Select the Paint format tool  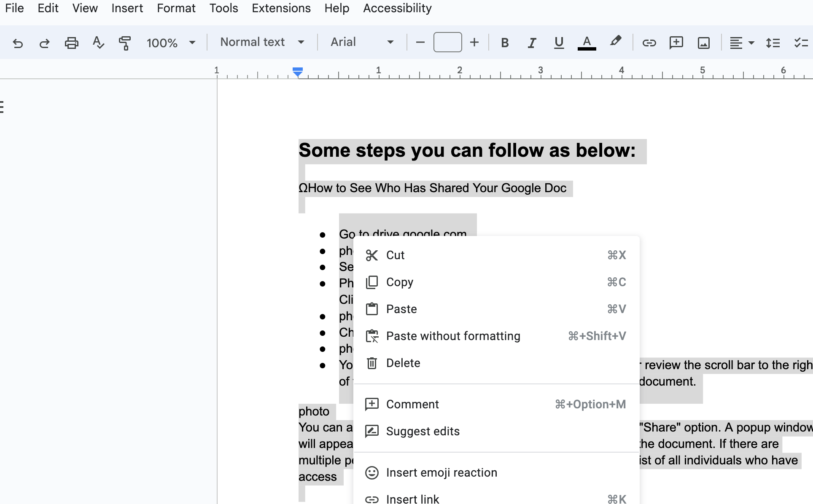pos(125,43)
